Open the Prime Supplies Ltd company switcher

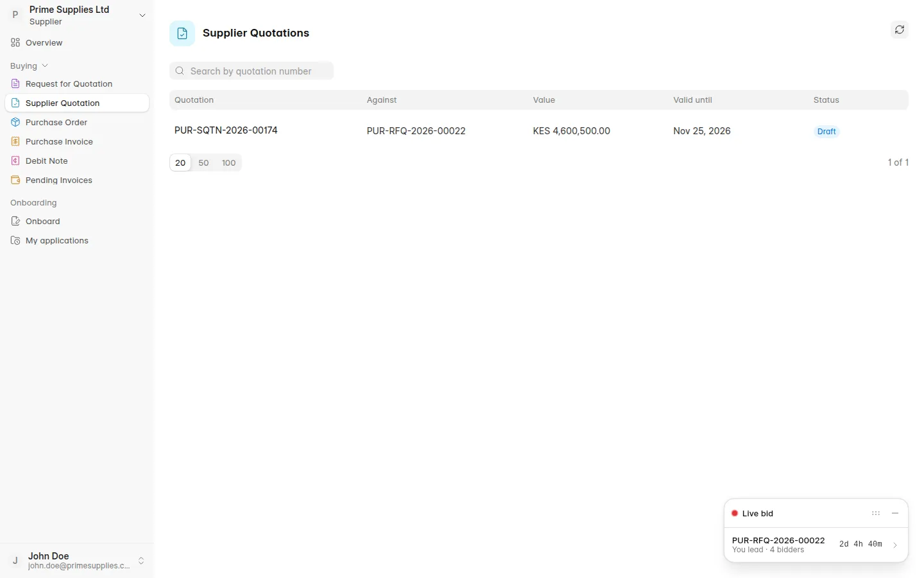tap(77, 15)
